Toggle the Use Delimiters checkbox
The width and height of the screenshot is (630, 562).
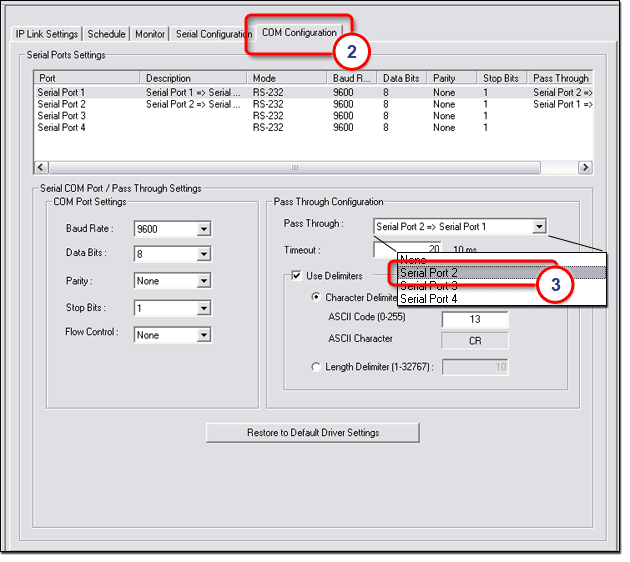[x=296, y=276]
